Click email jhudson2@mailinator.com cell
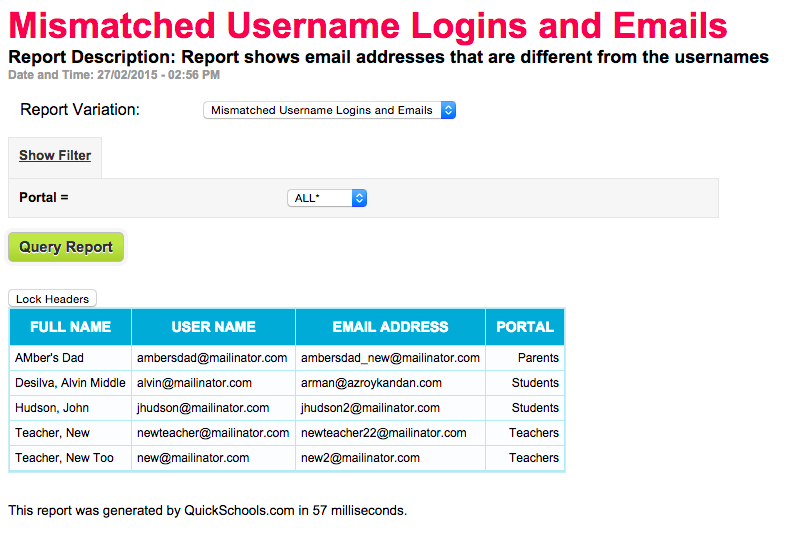Image resolution: width=793 pixels, height=544 pixels. click(x=370, y=408)
